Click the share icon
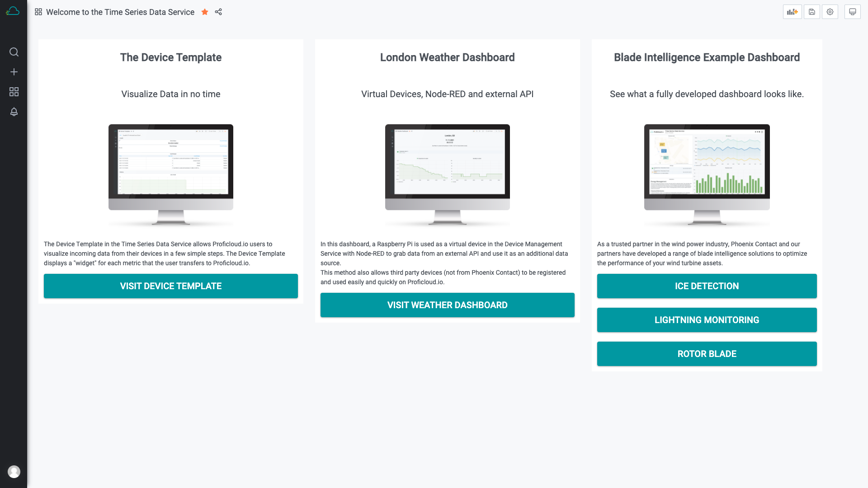The image size is (868, 488). [x=218, y=12]
